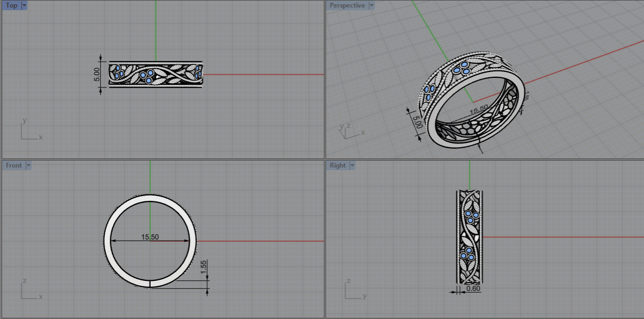Select the Perspective viewport title label
This screenshot has width=644, height=319.
(347, 5)
